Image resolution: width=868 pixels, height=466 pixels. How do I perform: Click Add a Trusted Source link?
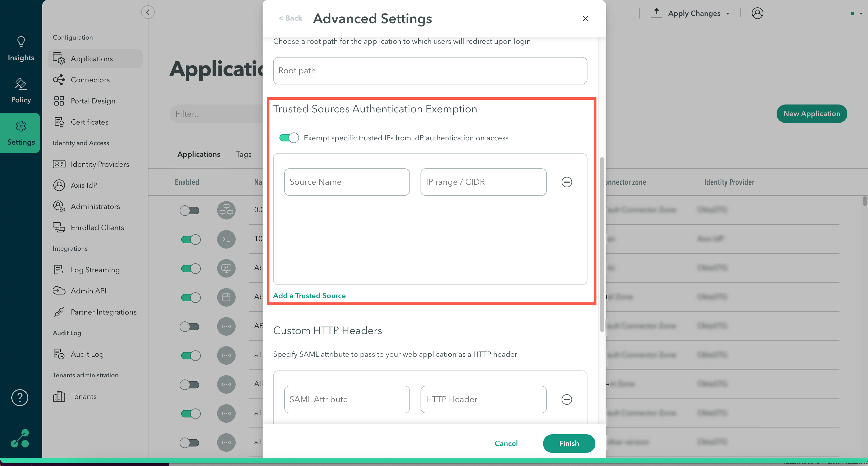pos(309,296)
